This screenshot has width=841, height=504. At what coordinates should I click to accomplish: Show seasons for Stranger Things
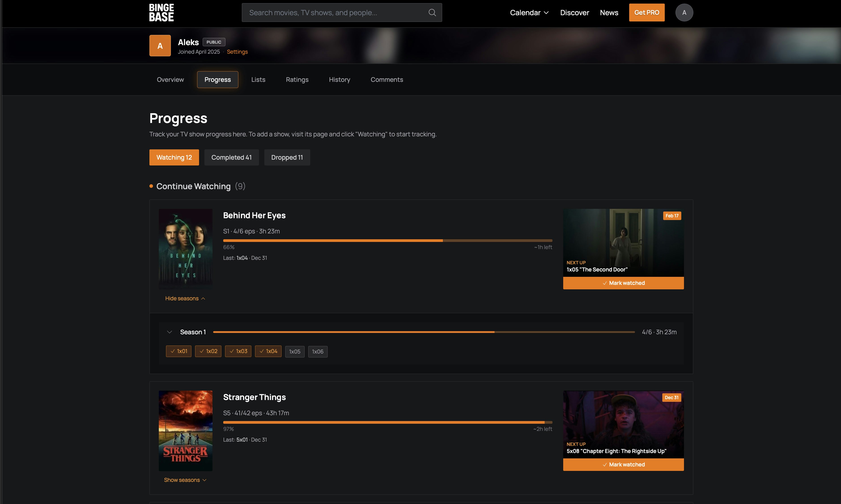point(185,480)
